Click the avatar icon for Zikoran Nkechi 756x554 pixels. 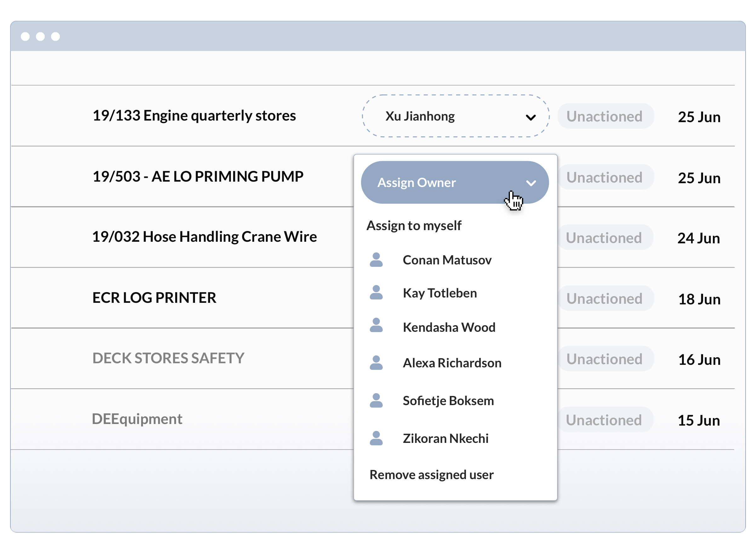tap(376, 438)
